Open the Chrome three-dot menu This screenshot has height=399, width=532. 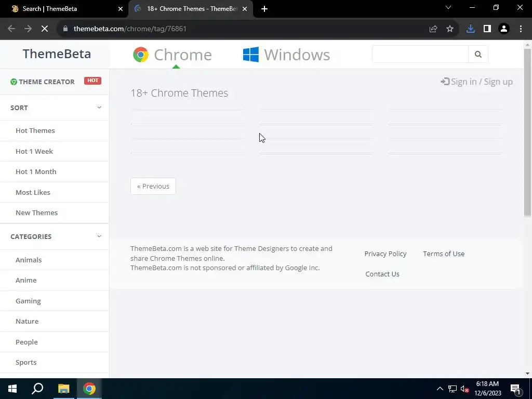pos(521,29)
